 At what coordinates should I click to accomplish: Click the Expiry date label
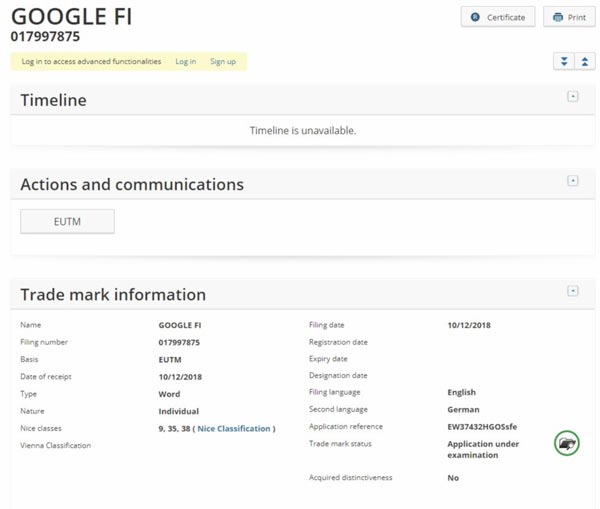(328, 359)
